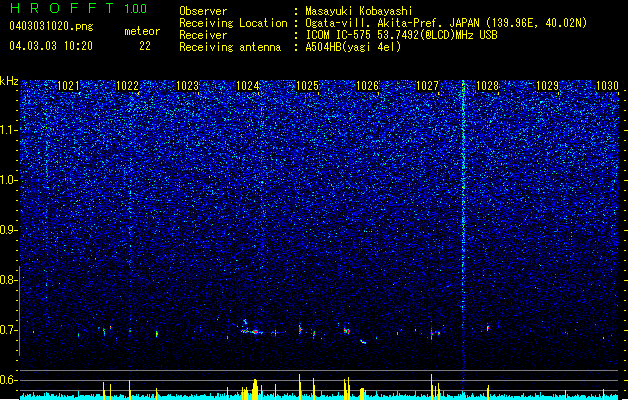
Task: Click the 0.8 kHz axis tick label
Action: click(x=9, y=280)
